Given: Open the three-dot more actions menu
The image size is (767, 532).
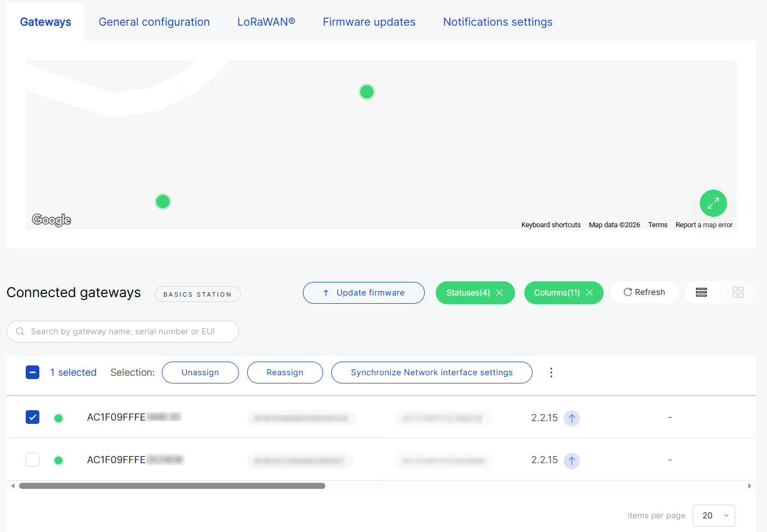Looking at the screenshot, I should (x=551, y=373).
